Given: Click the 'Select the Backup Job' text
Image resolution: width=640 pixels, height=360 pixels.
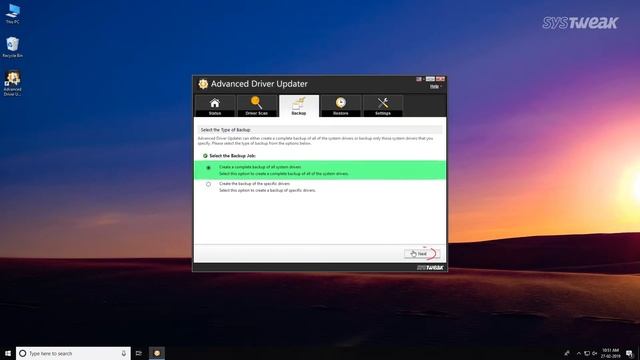Looking at the screenshot, I should [232, 156].
